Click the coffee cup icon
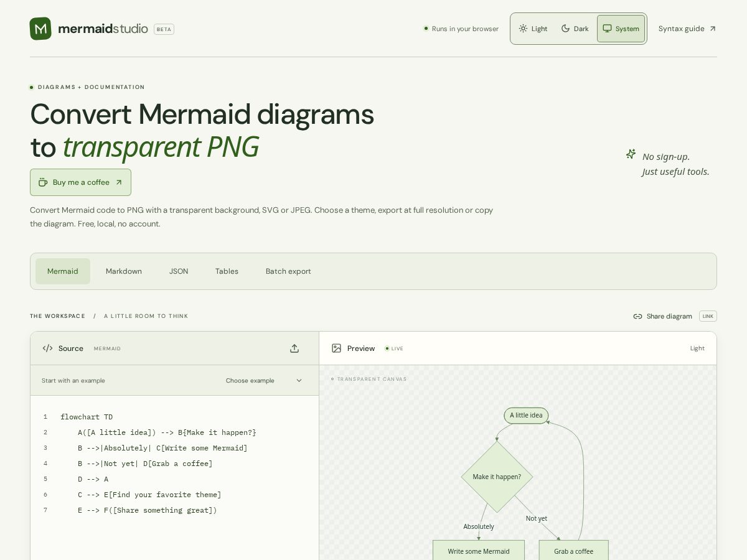Viewport: 747px width, 560px height. (x=43, y=182)
